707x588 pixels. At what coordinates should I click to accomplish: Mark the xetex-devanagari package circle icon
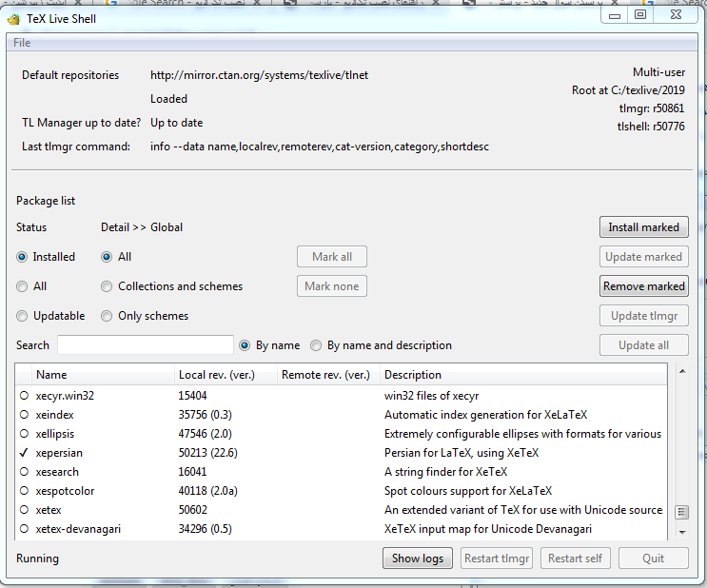tap(25, 529)
